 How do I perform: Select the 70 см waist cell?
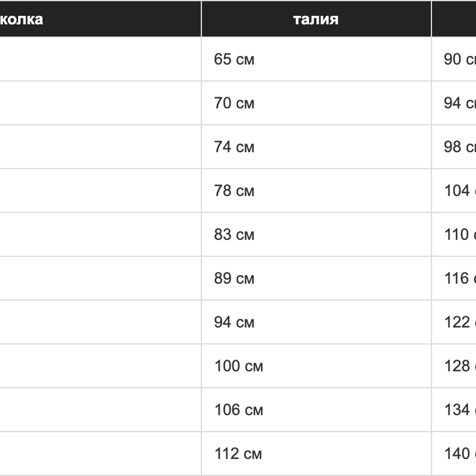coord(234,103)
